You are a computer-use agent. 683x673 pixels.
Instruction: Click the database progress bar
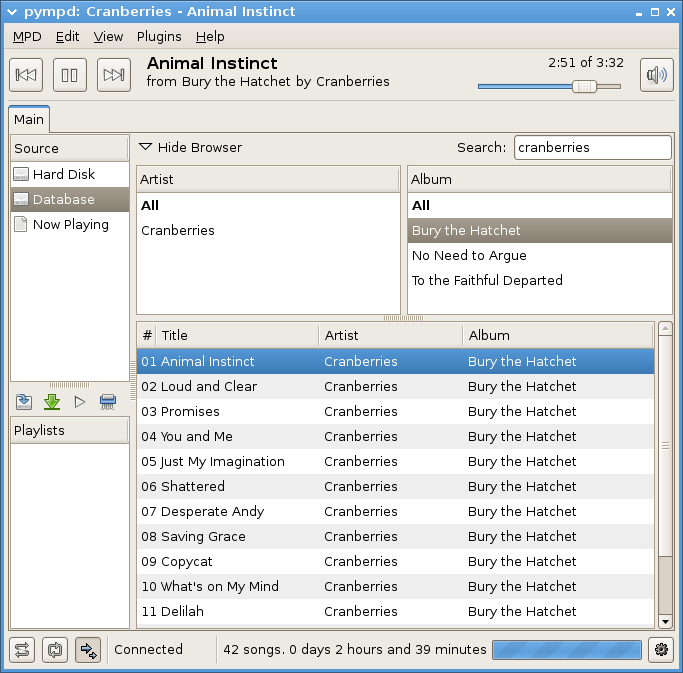[x=567, y=650]
